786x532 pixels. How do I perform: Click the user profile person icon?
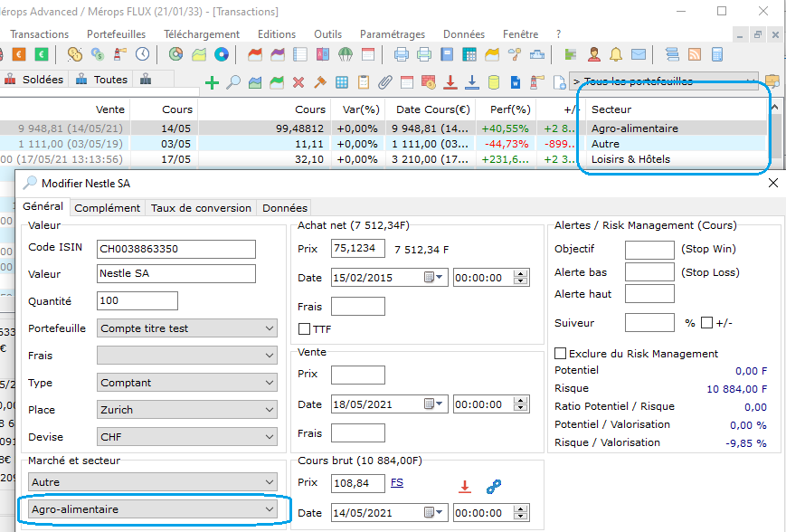point(594,54)
